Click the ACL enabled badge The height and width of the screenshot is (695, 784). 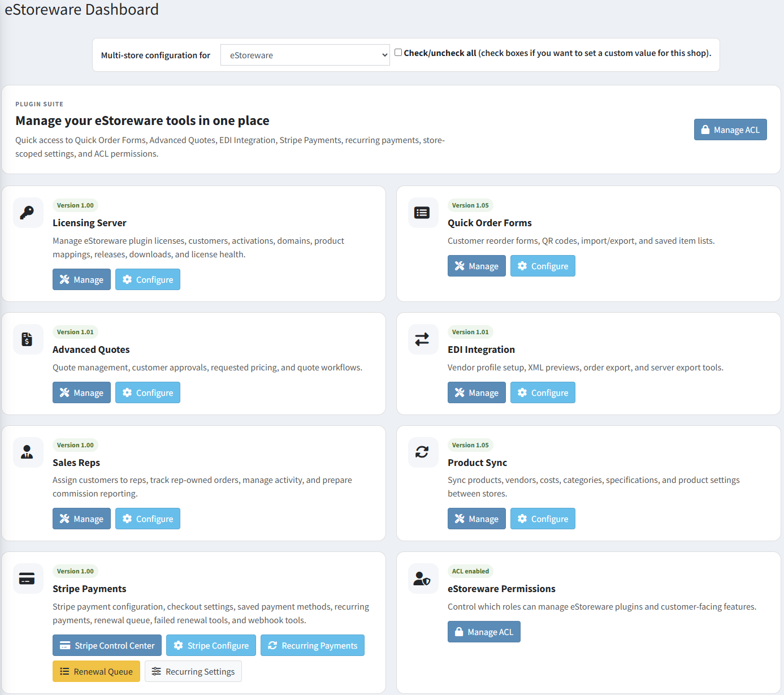pos(470,571)
